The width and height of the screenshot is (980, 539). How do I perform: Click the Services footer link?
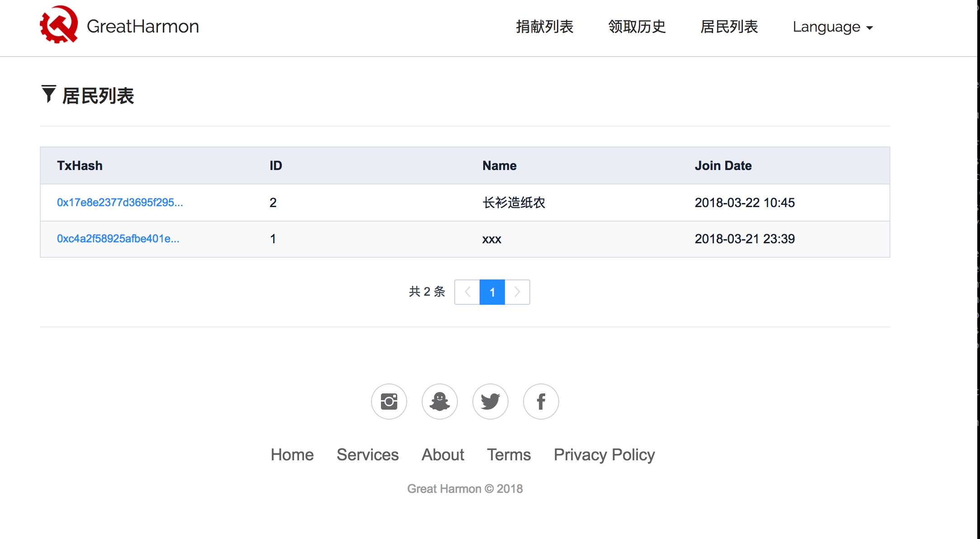tap(367, 454)
